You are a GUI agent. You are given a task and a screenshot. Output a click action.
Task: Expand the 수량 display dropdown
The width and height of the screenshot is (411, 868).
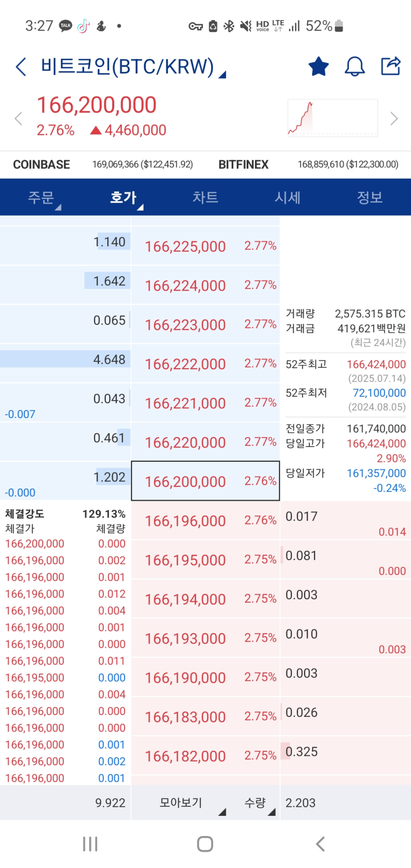pos(259,803)
